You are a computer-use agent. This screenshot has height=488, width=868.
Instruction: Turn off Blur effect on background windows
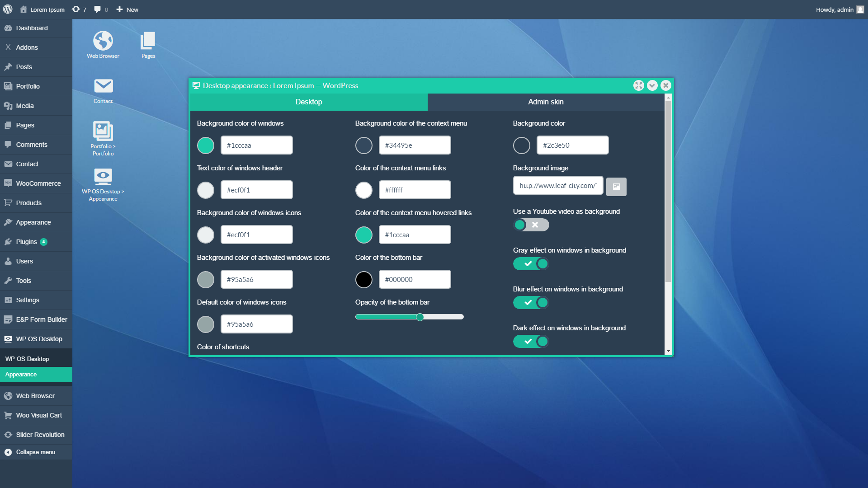tap(531, 302)
